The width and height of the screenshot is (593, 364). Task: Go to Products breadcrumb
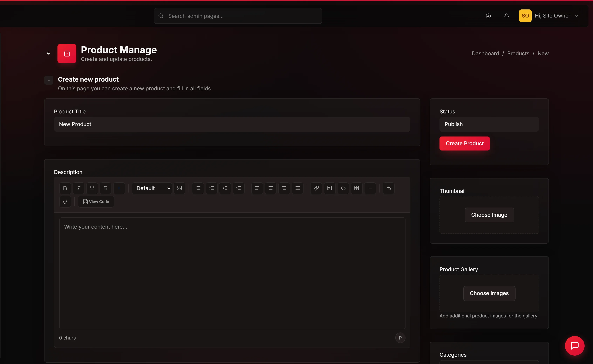518,53
